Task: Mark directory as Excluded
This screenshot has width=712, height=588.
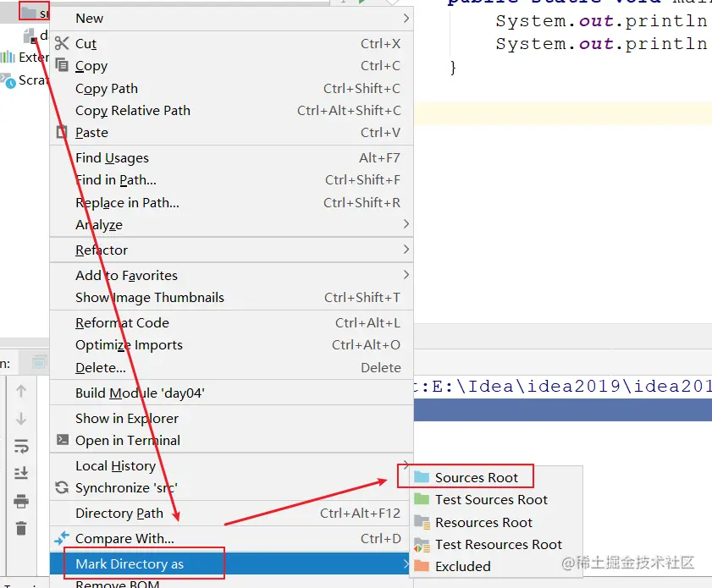Action: 496,566
